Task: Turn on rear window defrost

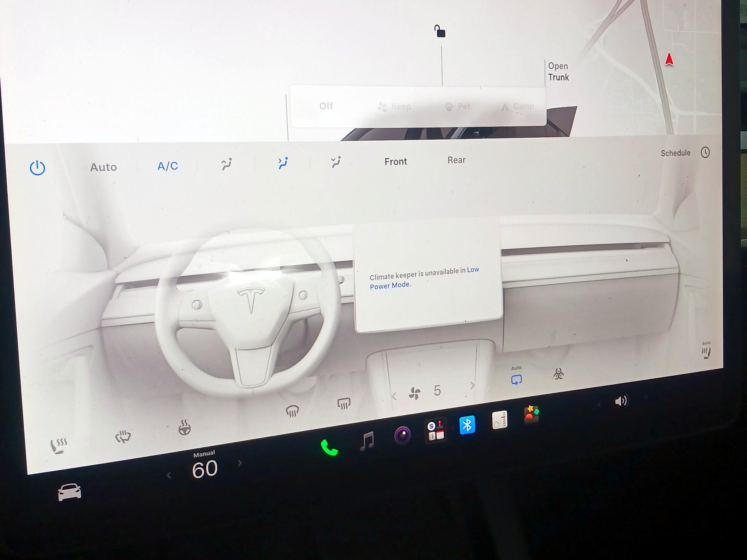Action: [x=344, y=404]
